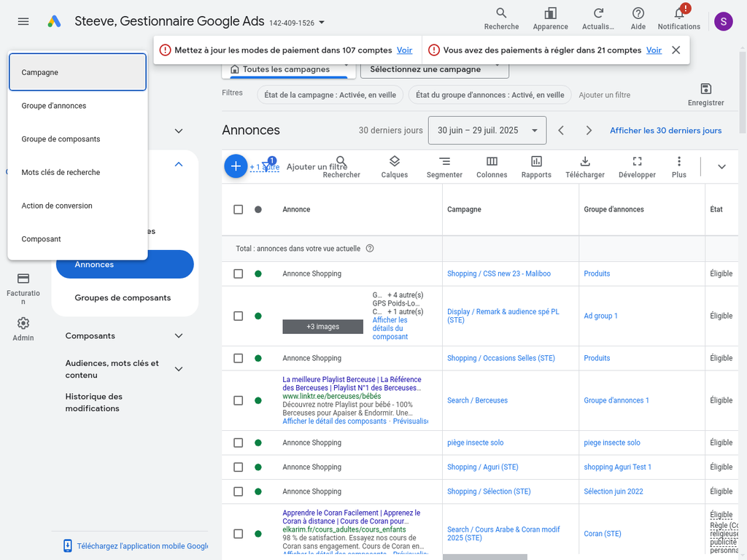Viewport: 747px width, 560px height.
Task: Open the purple S account avatar
Action: point(723,21)
